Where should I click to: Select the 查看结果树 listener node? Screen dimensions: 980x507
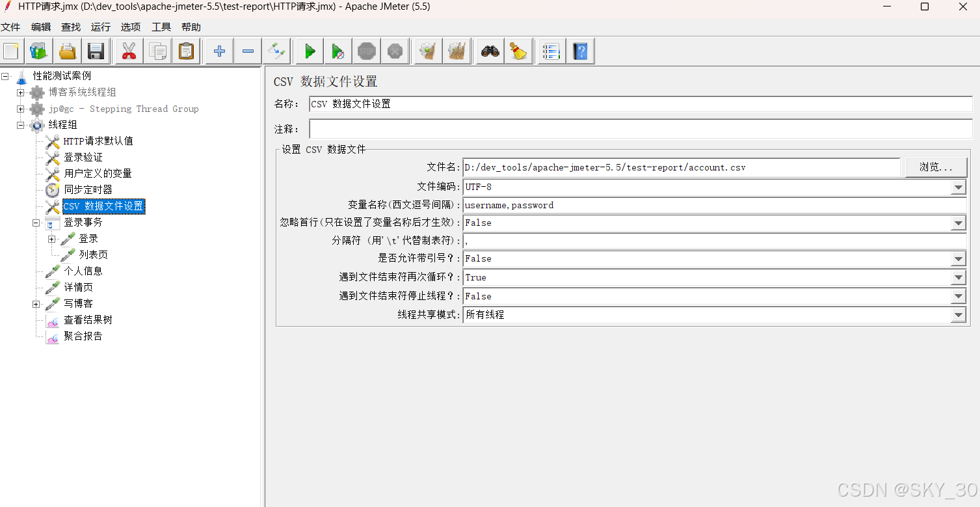point(88,320)
